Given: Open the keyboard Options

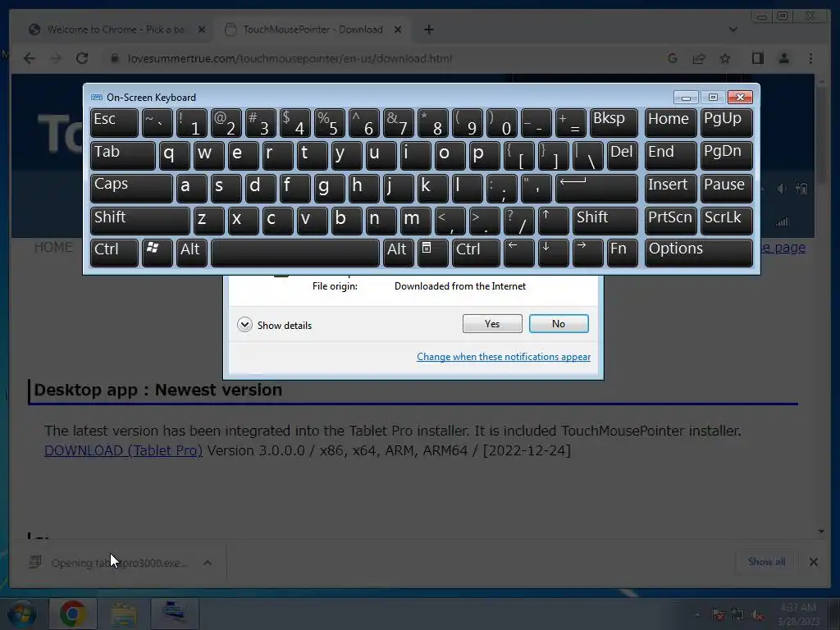Looking at the screenshot, I should coord(699,253).
